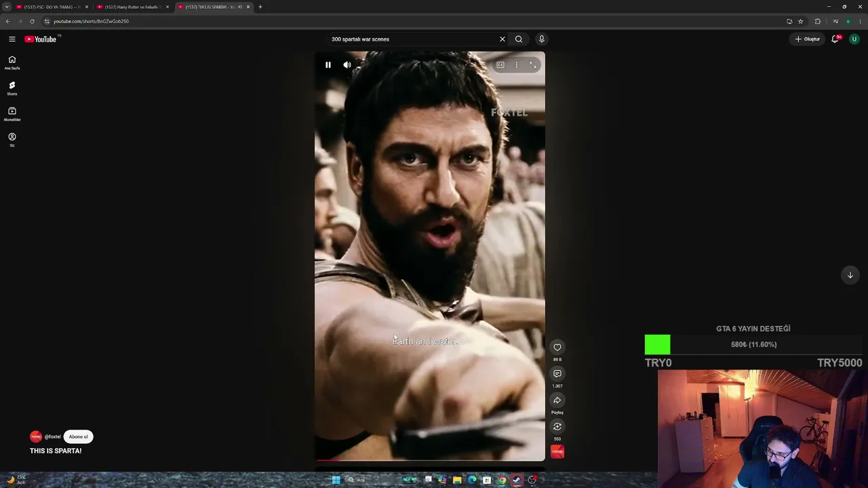Pause the Shorts video
This screenshot has width=868, height=488.
[x=328, y=65]
